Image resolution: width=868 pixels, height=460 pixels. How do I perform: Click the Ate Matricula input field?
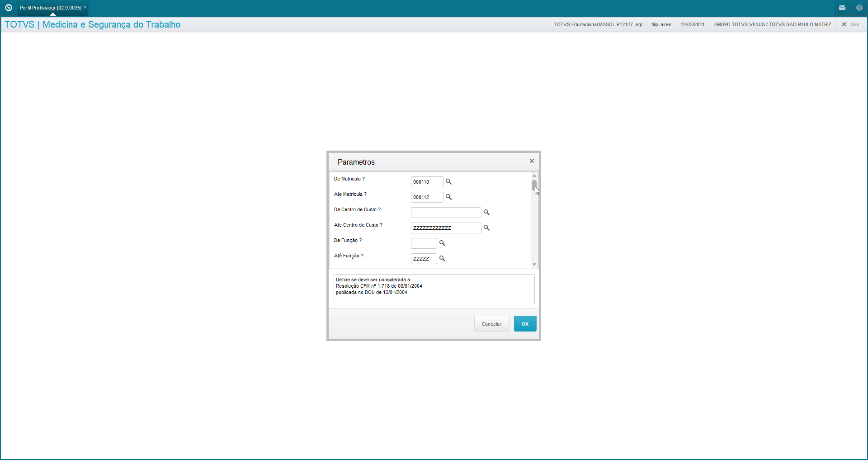[427, 197]
